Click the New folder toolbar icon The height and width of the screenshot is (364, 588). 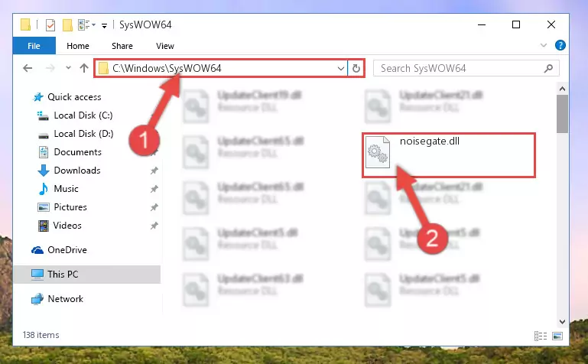(67, 25)
